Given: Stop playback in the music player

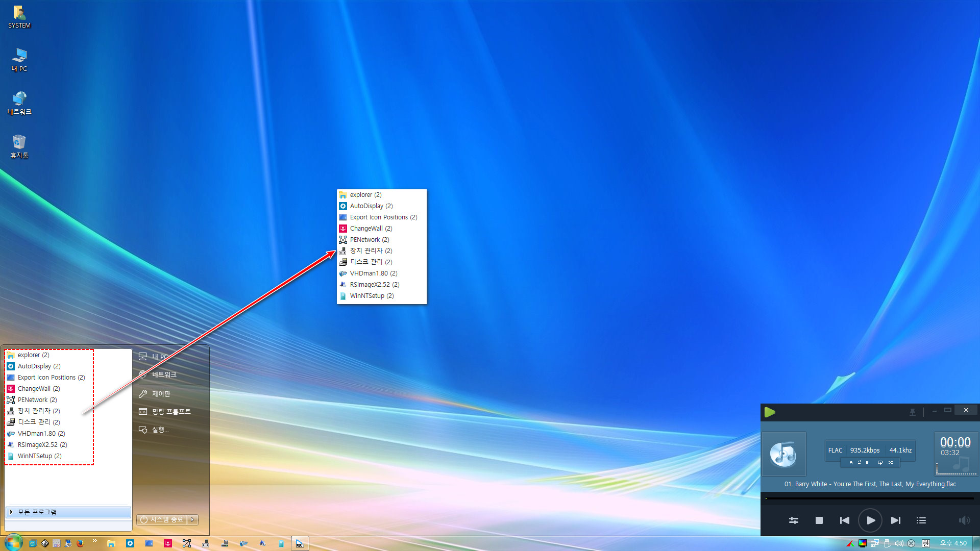Looking at the screenshot, I should pos(819,520).
